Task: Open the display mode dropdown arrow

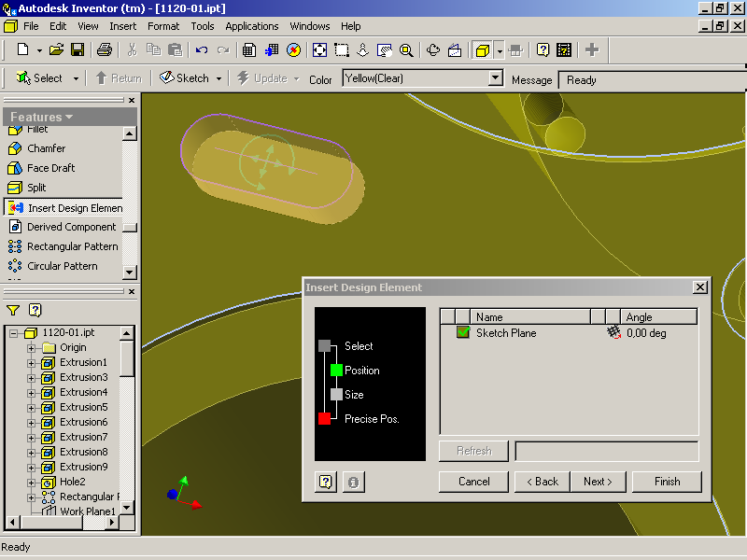Action: pyautogui.click(x=500, y=50)
